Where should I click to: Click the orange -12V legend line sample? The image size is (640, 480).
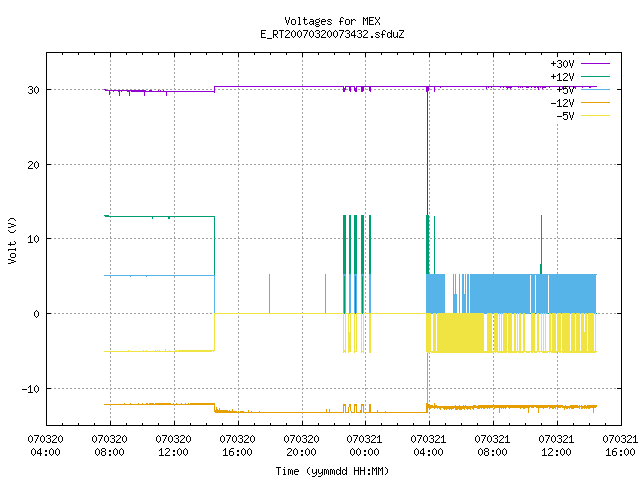pos(595,102)
